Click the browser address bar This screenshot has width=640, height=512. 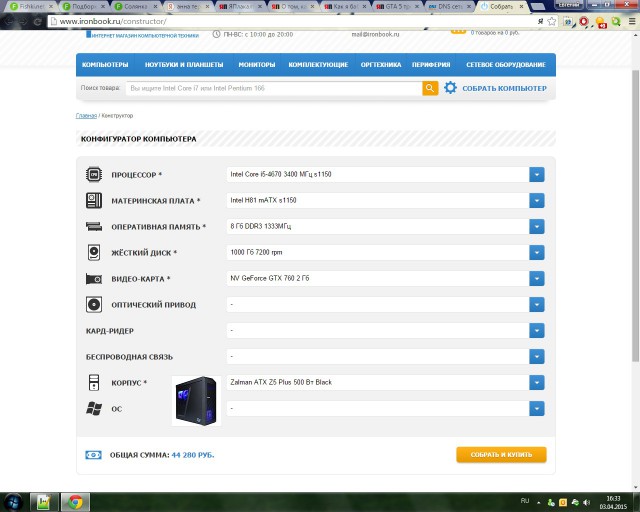[x=294, y=21]
